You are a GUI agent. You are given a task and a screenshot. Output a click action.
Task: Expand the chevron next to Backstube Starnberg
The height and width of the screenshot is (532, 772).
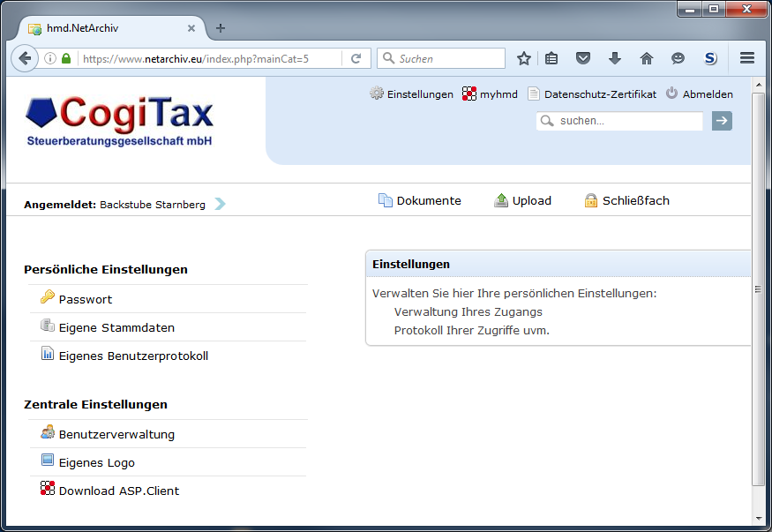(x=220, y=203)
